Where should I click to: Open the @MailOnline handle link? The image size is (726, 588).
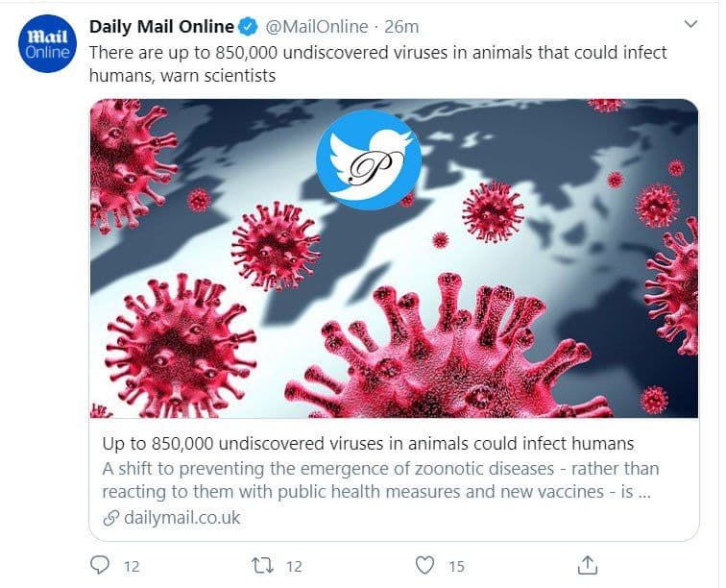tap(317, 27)
